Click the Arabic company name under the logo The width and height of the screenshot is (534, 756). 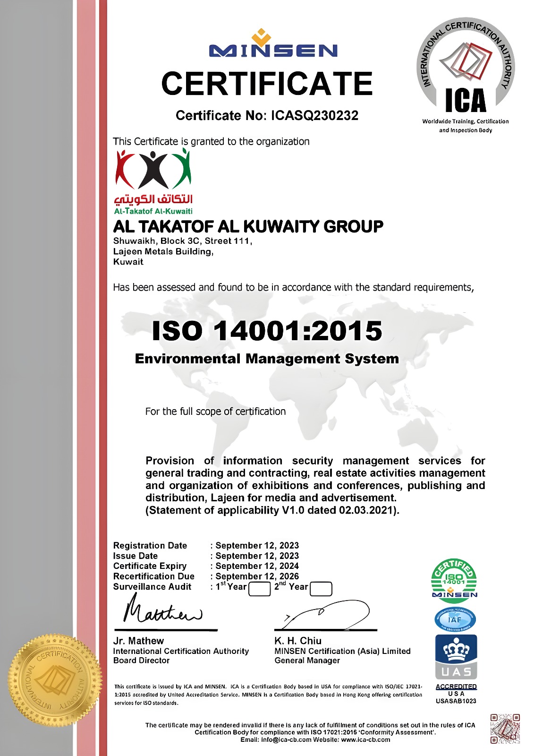pos(153,199)
